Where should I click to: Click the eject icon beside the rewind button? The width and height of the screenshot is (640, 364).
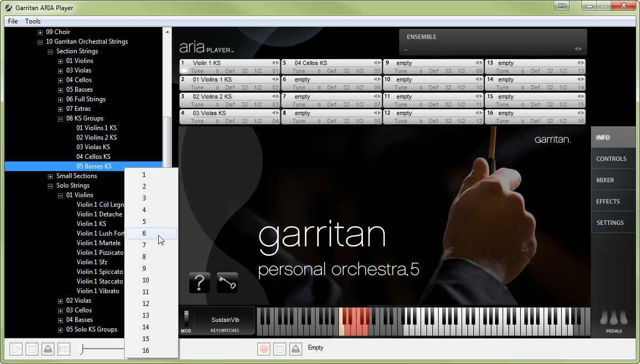tap(47, 349)
